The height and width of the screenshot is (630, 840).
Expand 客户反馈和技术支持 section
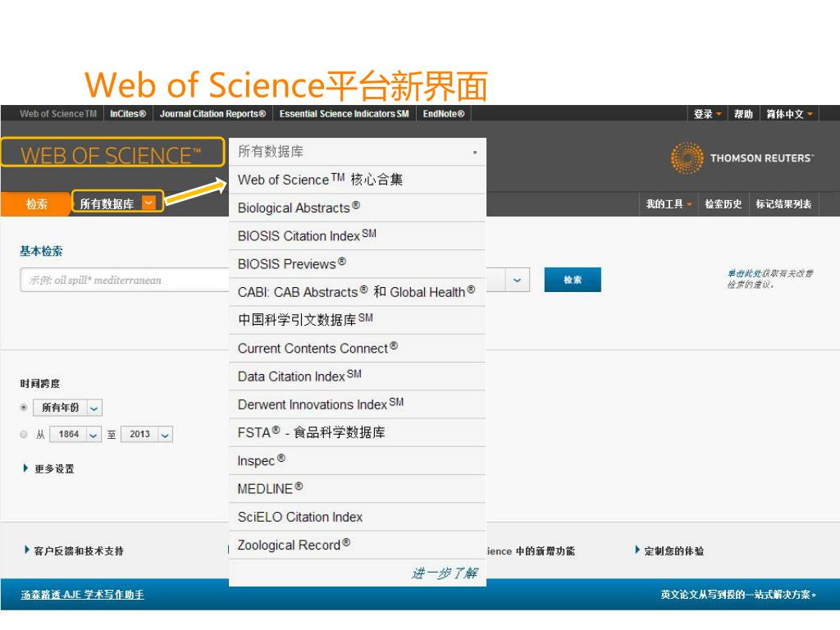74,550
